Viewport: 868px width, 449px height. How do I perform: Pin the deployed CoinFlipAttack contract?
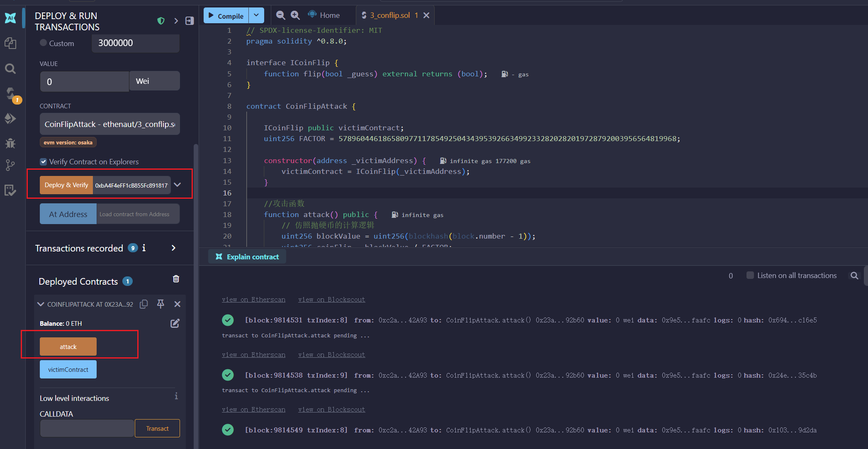pos(160,304)
